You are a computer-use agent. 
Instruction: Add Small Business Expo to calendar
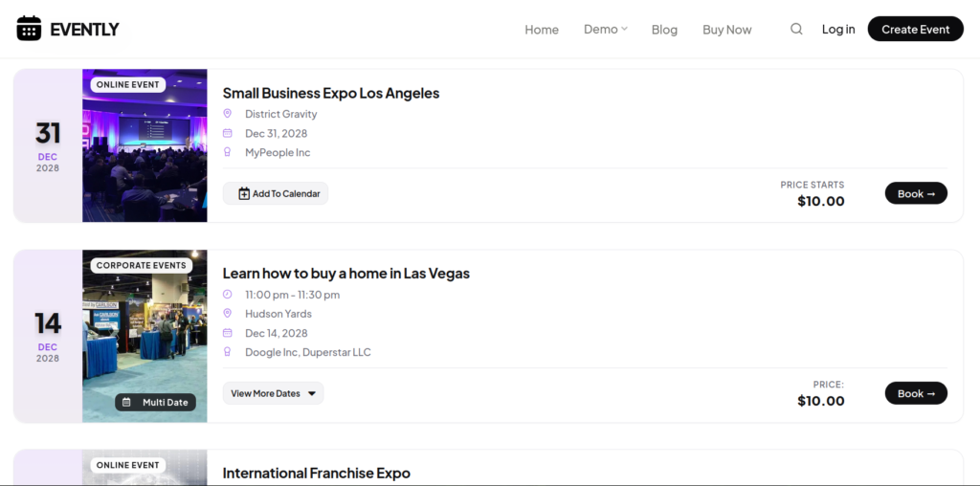point(276,193)
